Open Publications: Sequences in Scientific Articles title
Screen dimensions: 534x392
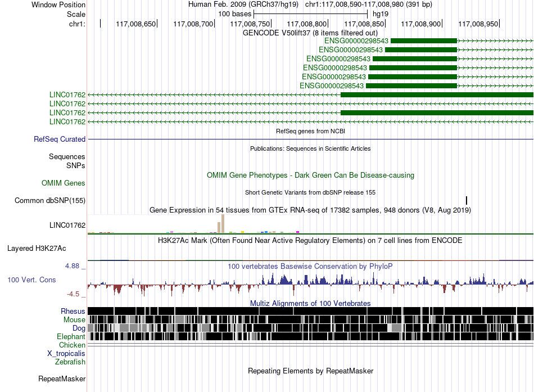[x=310, y=148]
